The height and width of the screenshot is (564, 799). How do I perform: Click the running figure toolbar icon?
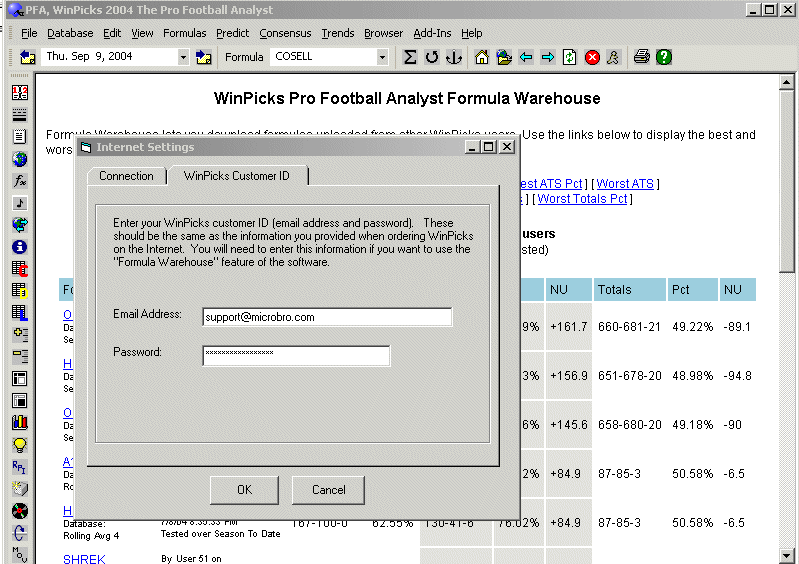(x=613, y=57)
